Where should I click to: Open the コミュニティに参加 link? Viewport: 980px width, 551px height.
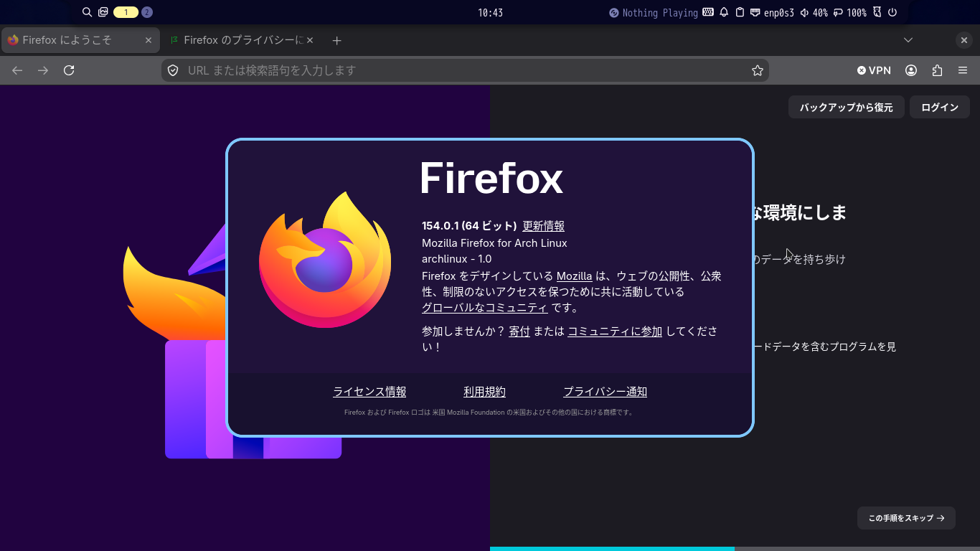(615, 331)
